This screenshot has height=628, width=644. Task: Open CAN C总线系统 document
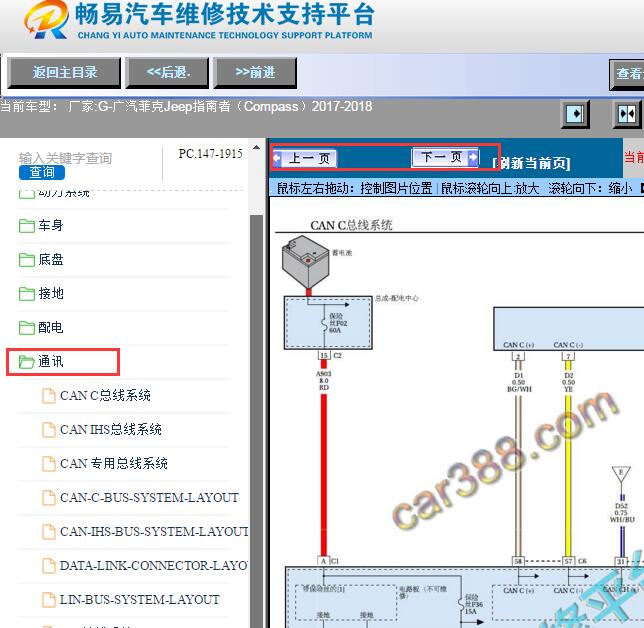[105, 396]
